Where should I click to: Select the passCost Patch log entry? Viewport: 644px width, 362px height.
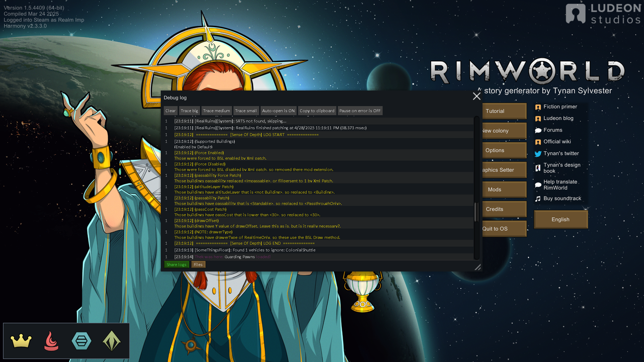(x=319, y=212)
